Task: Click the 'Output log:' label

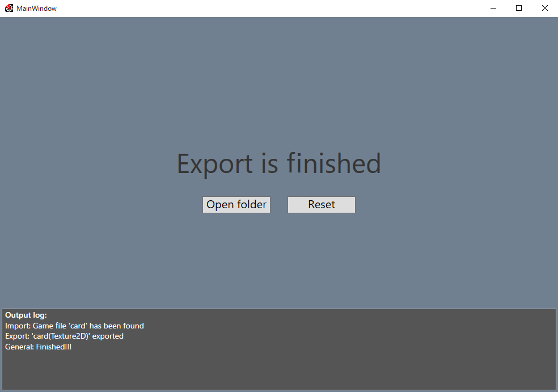Action: pyautogui.click(x=26, y=315)
